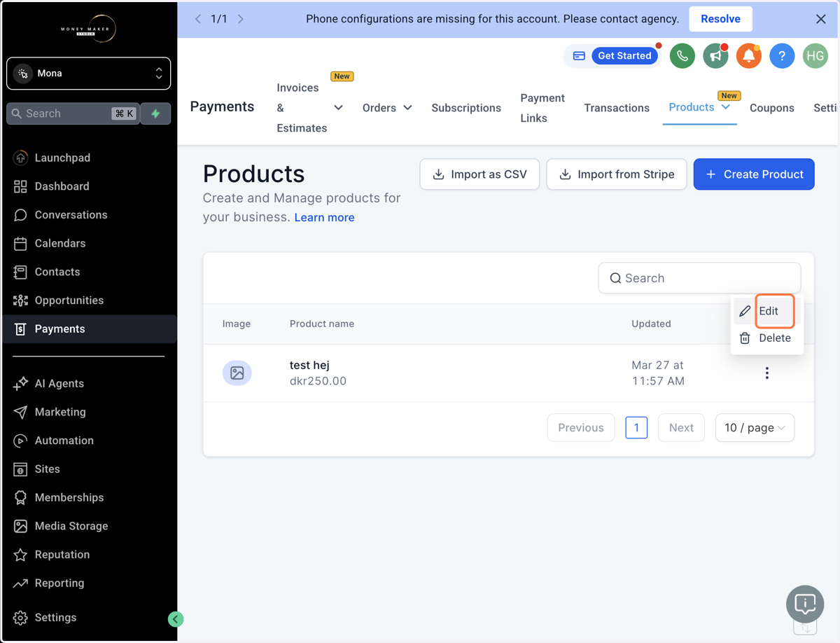This screenshot has width=840, height=643.
Task: Click the Updated column header
Action: click(651, 324)
